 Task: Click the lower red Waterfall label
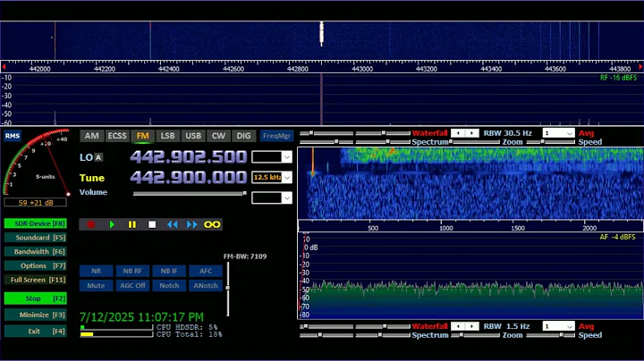(x=429, y=326)
